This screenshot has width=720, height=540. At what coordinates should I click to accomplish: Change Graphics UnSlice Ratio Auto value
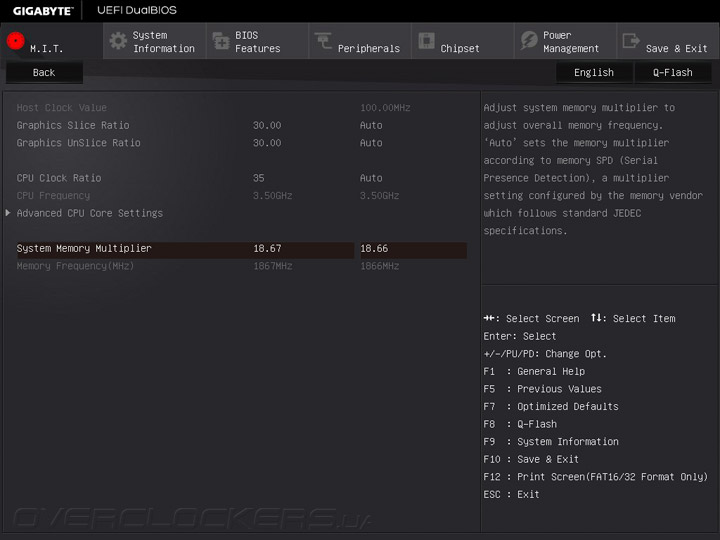(371, 143)
